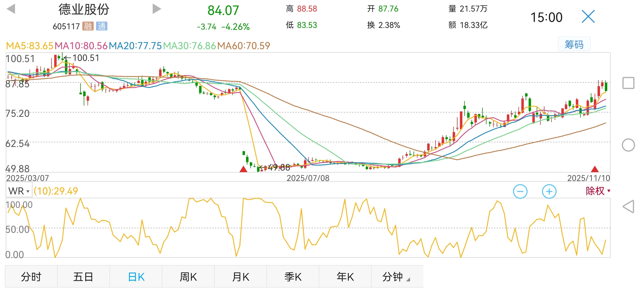Select the 五日 five-day tab
Viewport: 644px width, 290px height.
pos(83,277)
